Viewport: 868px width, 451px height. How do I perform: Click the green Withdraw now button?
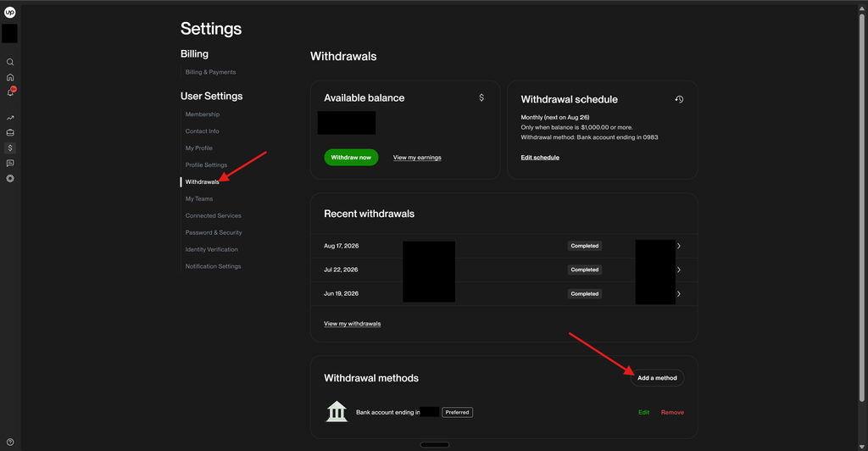click(x=351, y=157)
